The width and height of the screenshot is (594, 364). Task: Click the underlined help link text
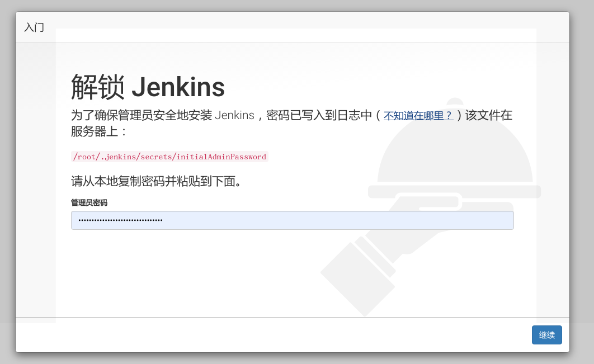(x=419, y=115)
